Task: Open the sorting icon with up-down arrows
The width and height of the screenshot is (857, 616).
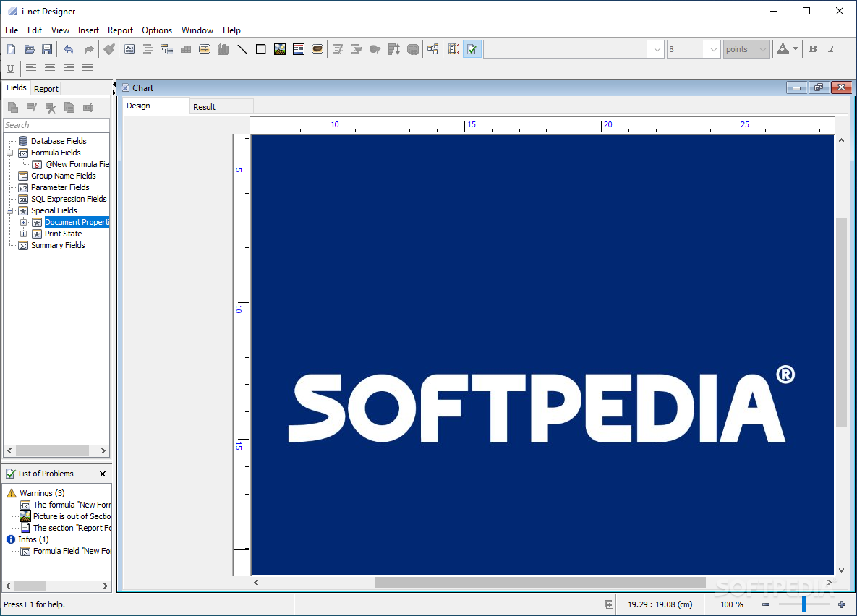Action: pos(394,49)
